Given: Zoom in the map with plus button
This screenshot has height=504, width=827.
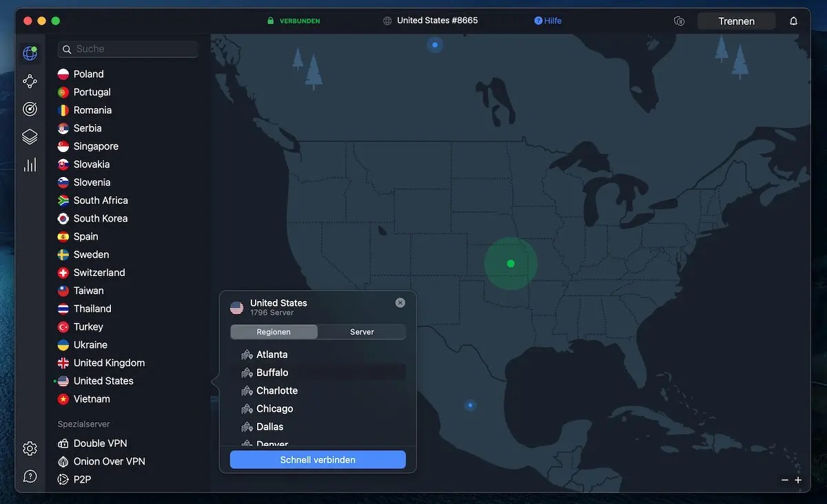Looking at the screenshot, I should click(798, 480).
